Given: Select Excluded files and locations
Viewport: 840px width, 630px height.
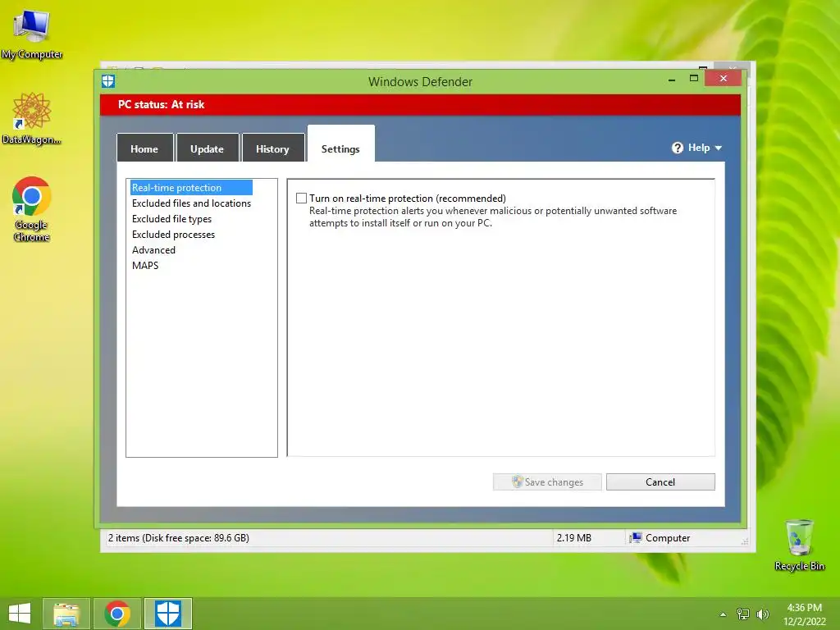Looking at the screenshot, I should 191,203.
